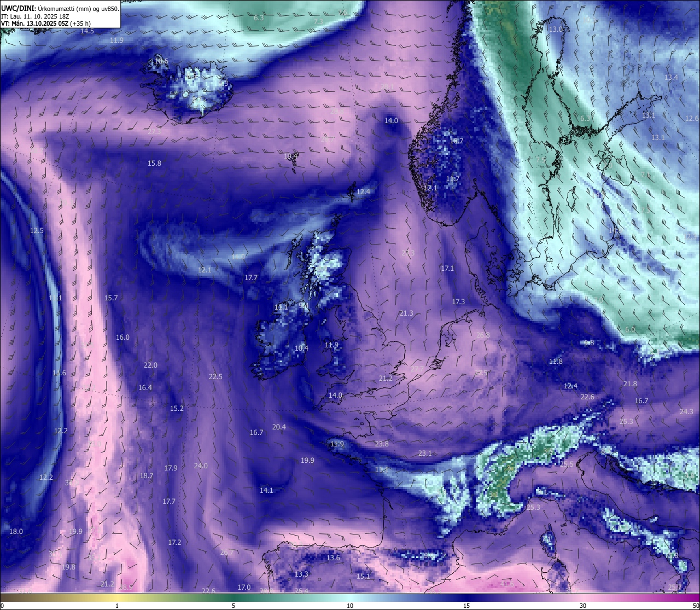Click the 16.0 map value

click(122, 338)
